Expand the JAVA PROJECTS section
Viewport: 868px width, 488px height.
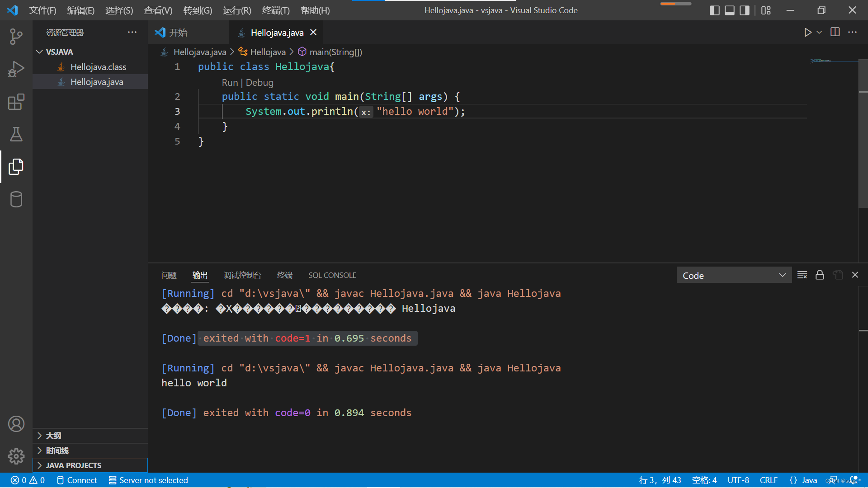tap(74, 465)
